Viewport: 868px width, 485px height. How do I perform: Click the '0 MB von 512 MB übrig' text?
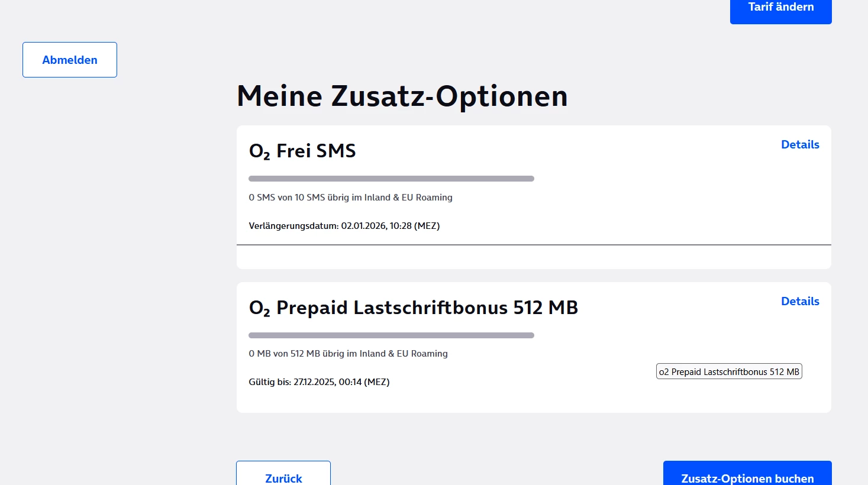(348, 354)
